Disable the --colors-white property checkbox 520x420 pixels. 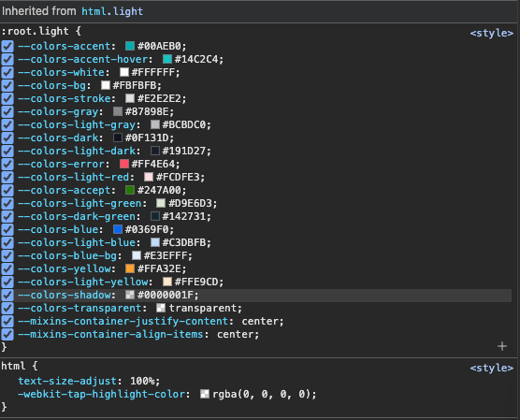pos(7,72)
